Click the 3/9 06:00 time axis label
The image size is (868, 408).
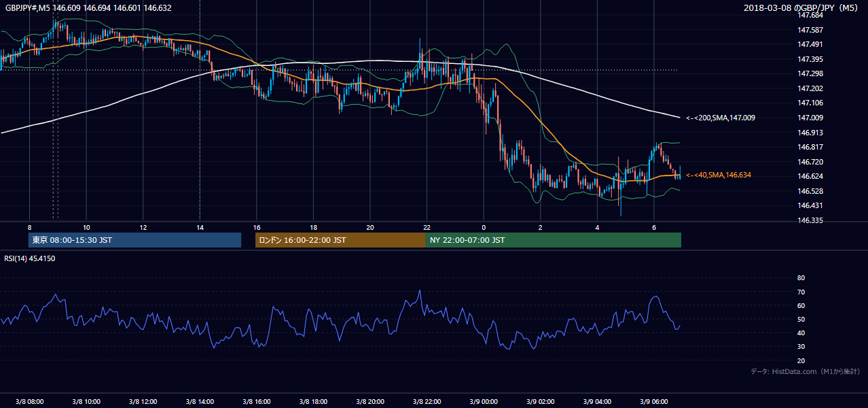pyautogui.click(x=654, y=401)
